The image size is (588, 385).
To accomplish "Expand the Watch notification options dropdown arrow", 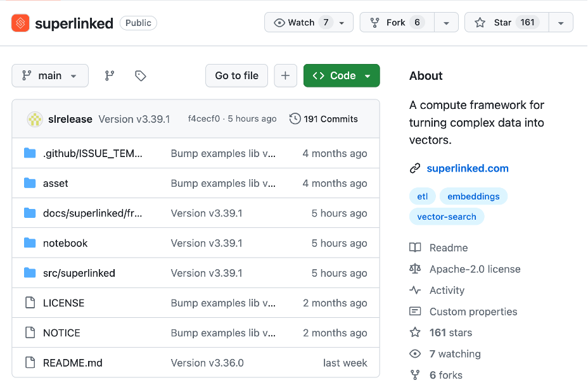I will click(342, 23).
